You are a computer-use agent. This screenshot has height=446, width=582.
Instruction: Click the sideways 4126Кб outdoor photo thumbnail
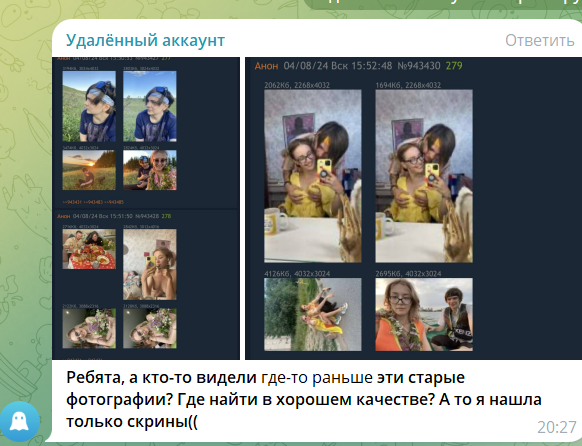tap(313, 314)
